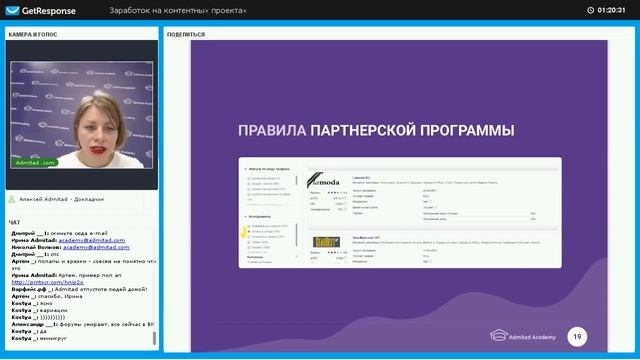Image resolution: width=640 pixels, height=360 pixels.
Task: Click Артём's message 'спасибо, Ирина'
Action: 47,296
